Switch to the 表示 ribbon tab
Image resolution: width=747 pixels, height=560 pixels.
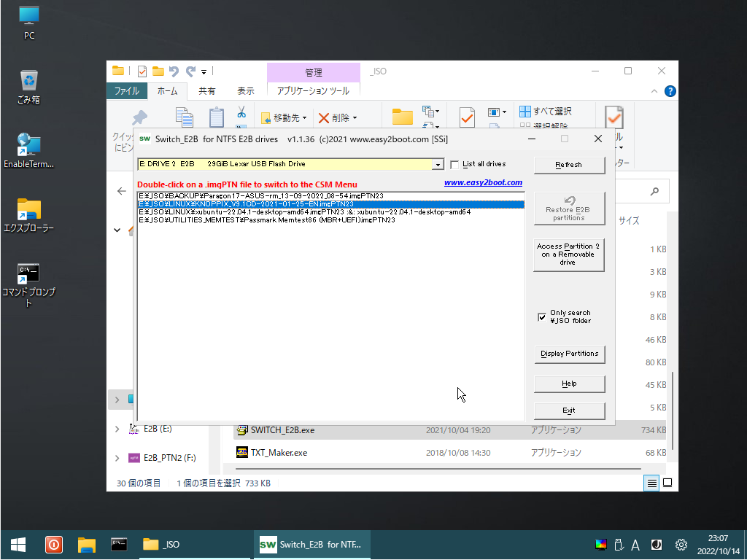(246, 91)
